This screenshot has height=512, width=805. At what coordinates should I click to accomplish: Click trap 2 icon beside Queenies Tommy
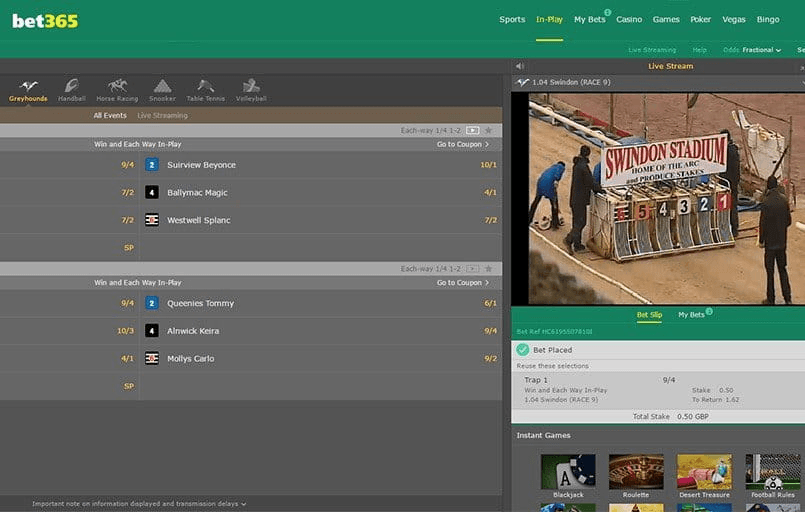click(151, 303)
